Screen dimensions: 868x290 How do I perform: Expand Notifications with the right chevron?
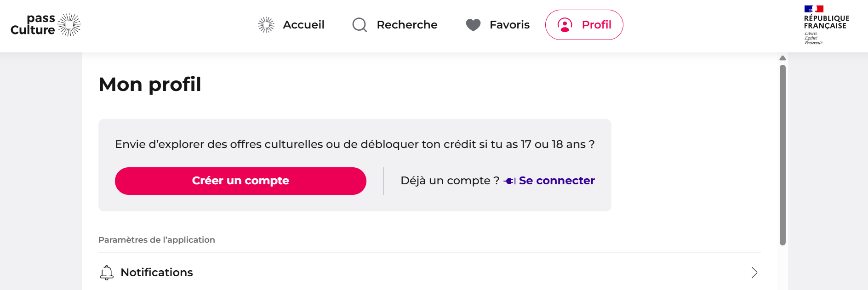(x=754, y=273)
